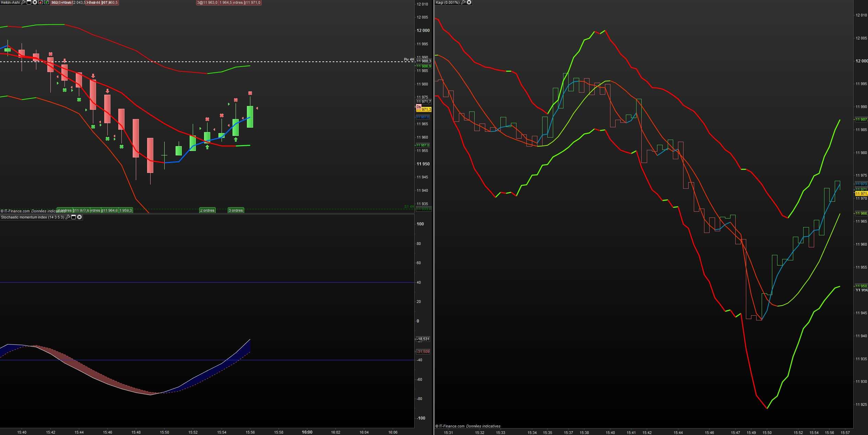
Task: Click the S1 4H support level label
Action: [409, 207]
